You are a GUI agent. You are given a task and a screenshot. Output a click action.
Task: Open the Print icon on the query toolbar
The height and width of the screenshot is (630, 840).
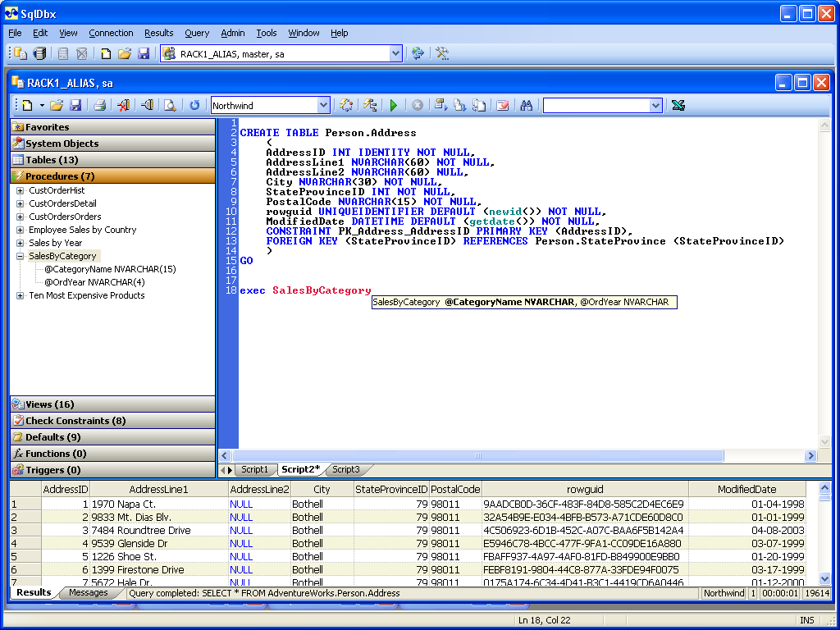pyautogui.click(x=98, y=105)
